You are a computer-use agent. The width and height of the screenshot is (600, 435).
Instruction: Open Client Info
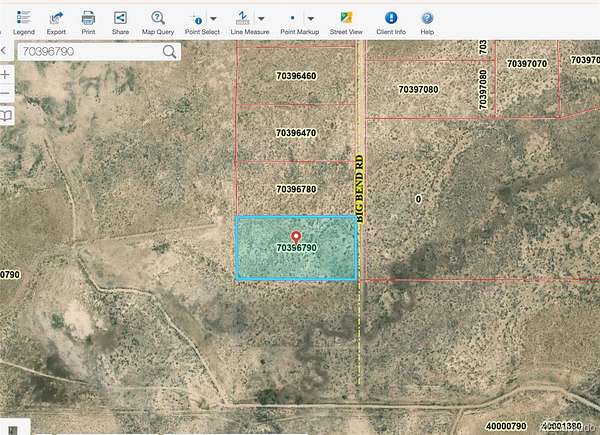(390, 18)
